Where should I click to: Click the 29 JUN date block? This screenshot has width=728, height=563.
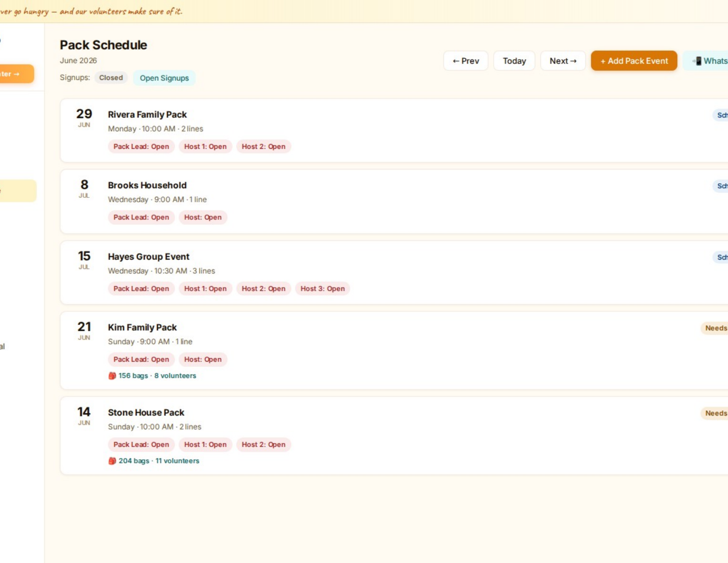coord(84,117)
